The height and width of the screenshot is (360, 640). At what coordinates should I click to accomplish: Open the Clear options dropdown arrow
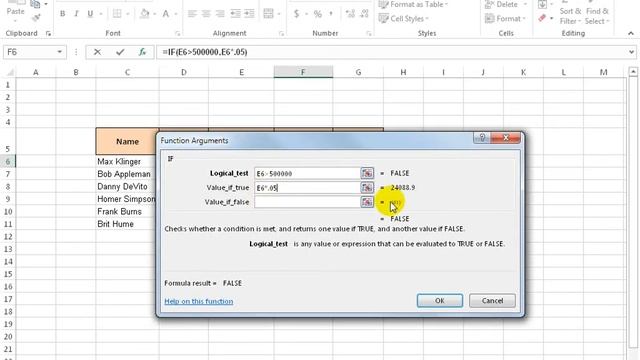click(x=551, y=18)
